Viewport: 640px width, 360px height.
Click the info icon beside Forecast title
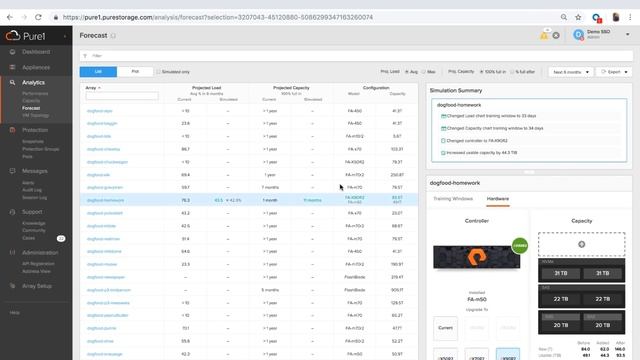click(113, 36)
